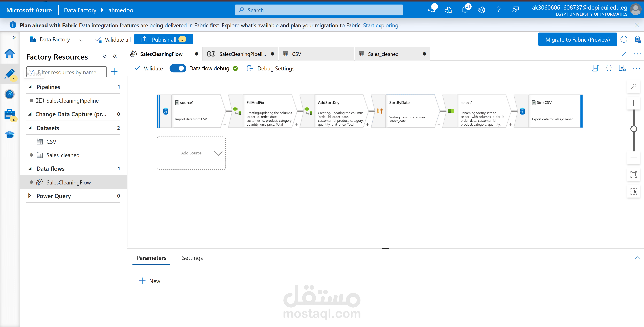Switch to the Sales_cleaned tab
Image resolution: width=644 pixels, height=327 pixels.
pyautogui.click(x=383, y=54)
